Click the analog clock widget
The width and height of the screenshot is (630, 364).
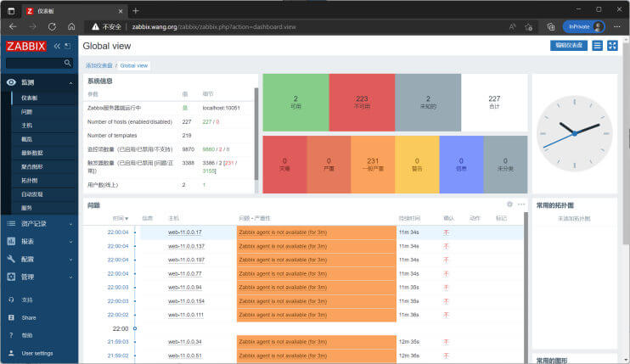[x=575, y=133]
